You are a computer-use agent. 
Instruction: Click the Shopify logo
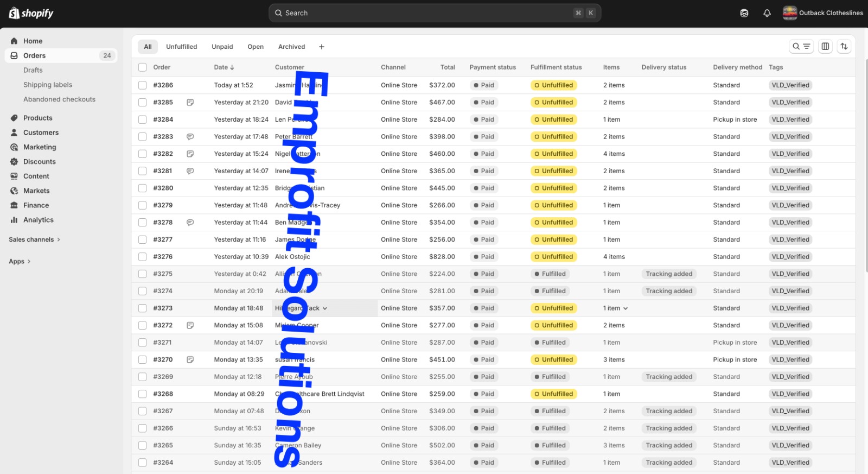pyautogui.click(x=31, y=13)
